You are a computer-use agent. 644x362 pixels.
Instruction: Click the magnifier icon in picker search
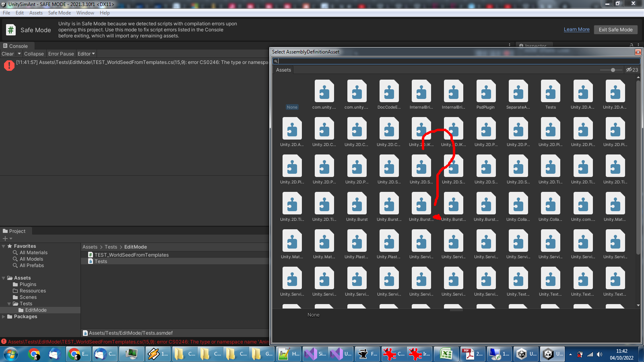(x=276, y=61)
